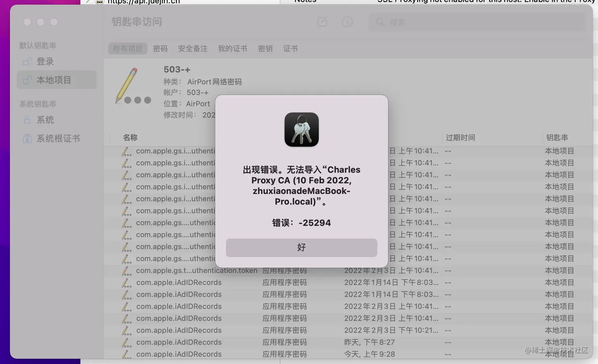Click 钥匙串访问 window title
Screen dimensions: 598x364
tap(137, 22)
